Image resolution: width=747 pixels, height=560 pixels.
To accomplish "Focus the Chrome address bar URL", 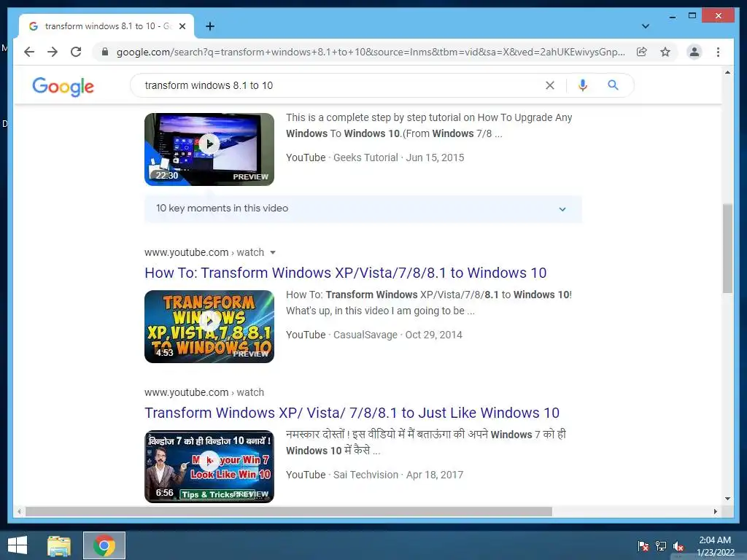I will [371, 52].
